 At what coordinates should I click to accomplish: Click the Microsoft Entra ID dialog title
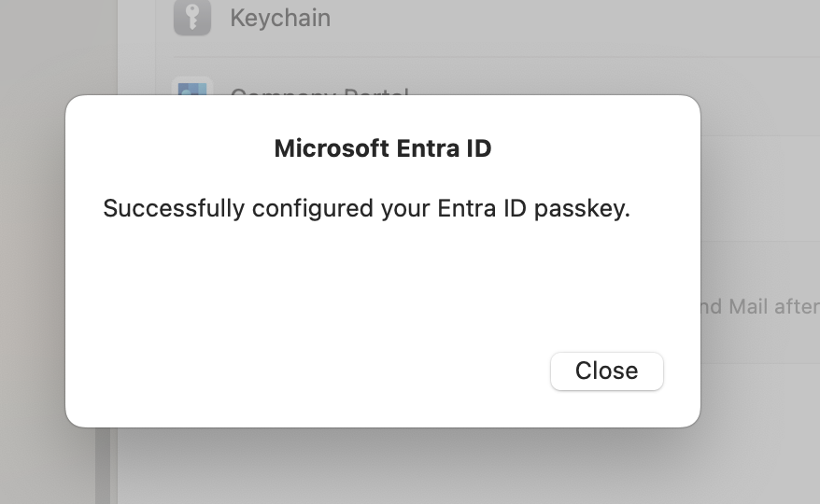point(383,148)
